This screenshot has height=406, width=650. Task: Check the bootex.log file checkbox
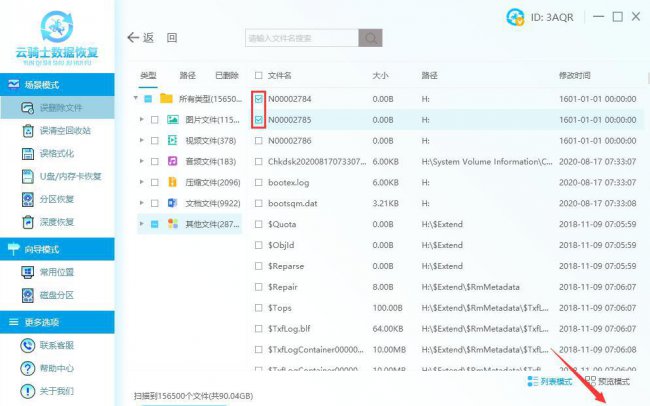[x=259, y=182]
